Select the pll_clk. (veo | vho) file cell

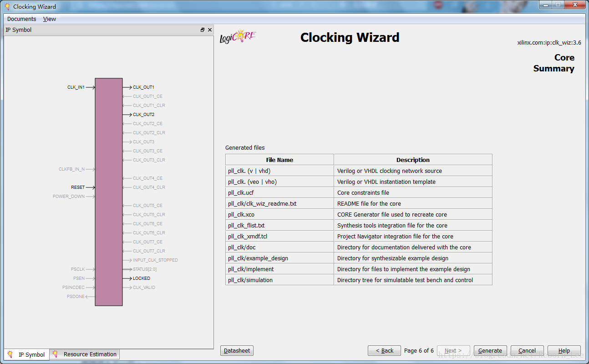[x=279, y=182]
